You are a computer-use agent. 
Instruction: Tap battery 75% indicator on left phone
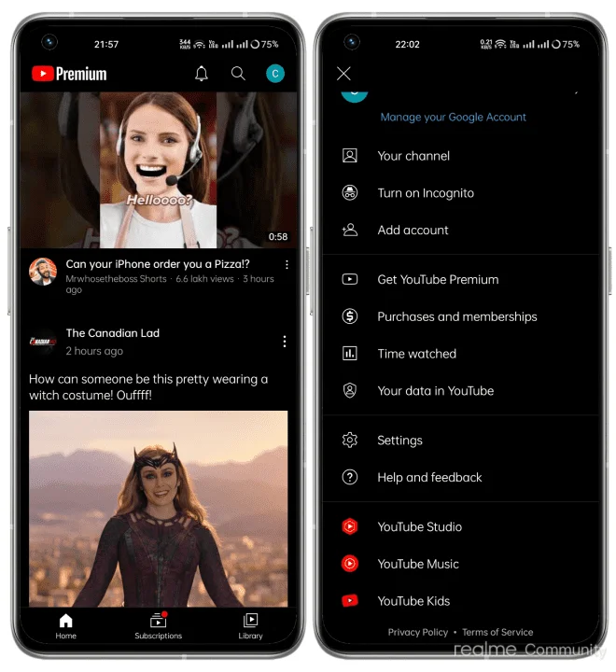[264, 44]
